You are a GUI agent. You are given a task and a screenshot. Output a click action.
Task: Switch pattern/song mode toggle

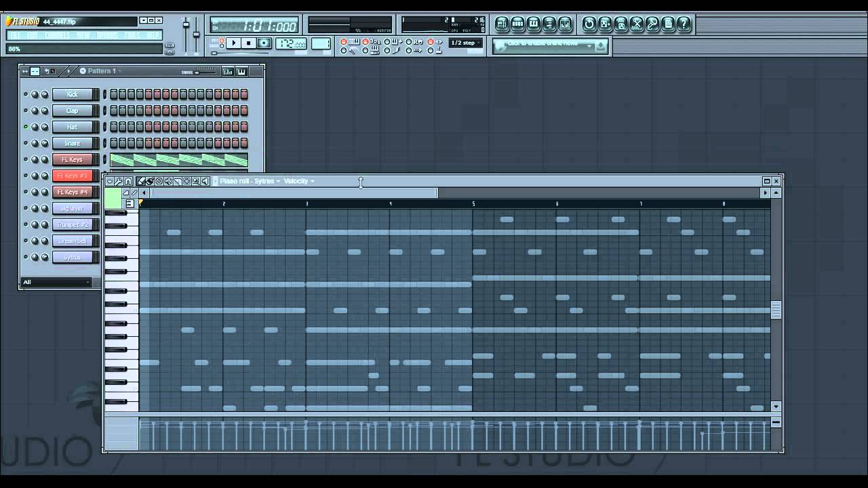pos(220,43)
